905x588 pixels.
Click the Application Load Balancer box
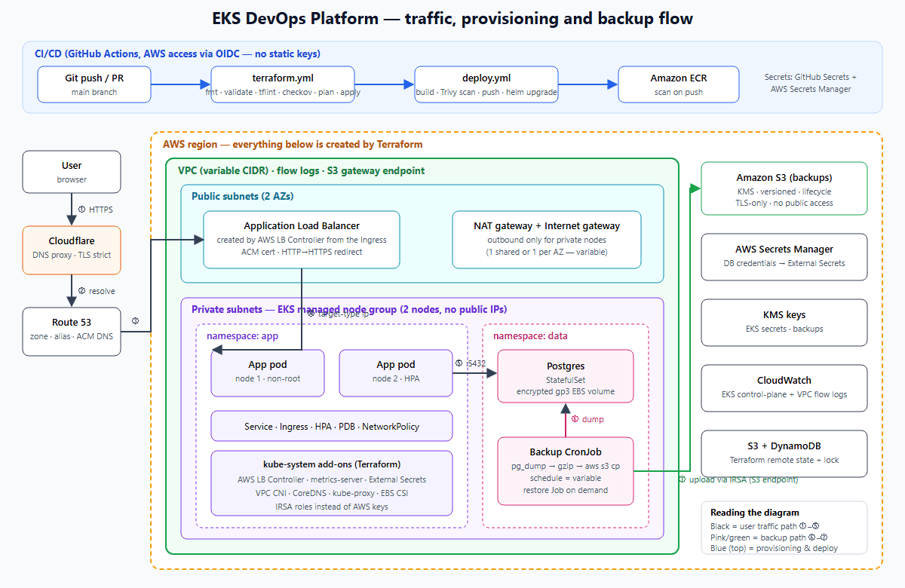click(x=302, y=239)
